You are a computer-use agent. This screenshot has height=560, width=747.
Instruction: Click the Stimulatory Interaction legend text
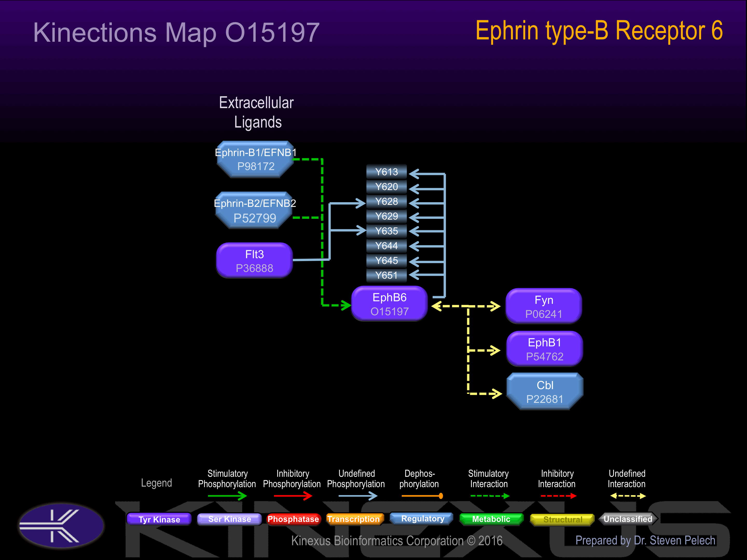tap(488, 479)
